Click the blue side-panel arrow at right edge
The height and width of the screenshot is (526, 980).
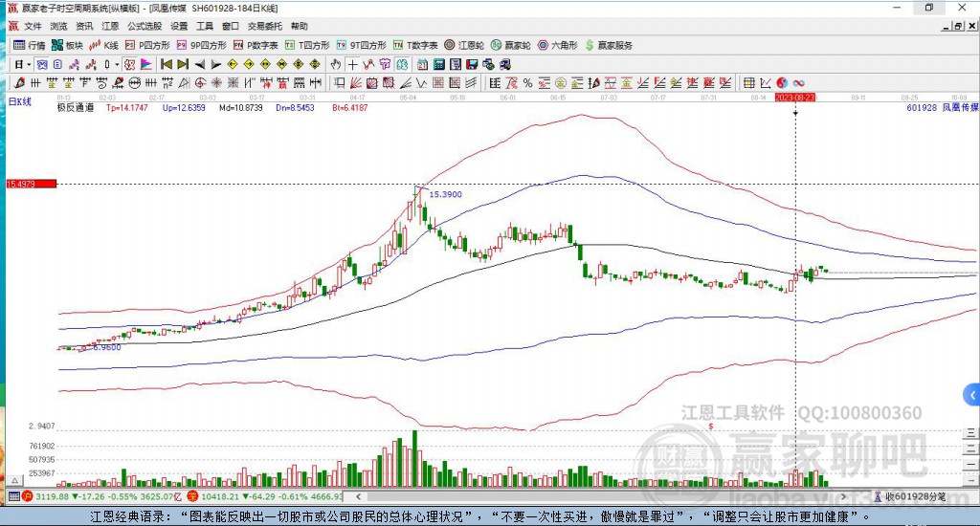click(972, 394)
